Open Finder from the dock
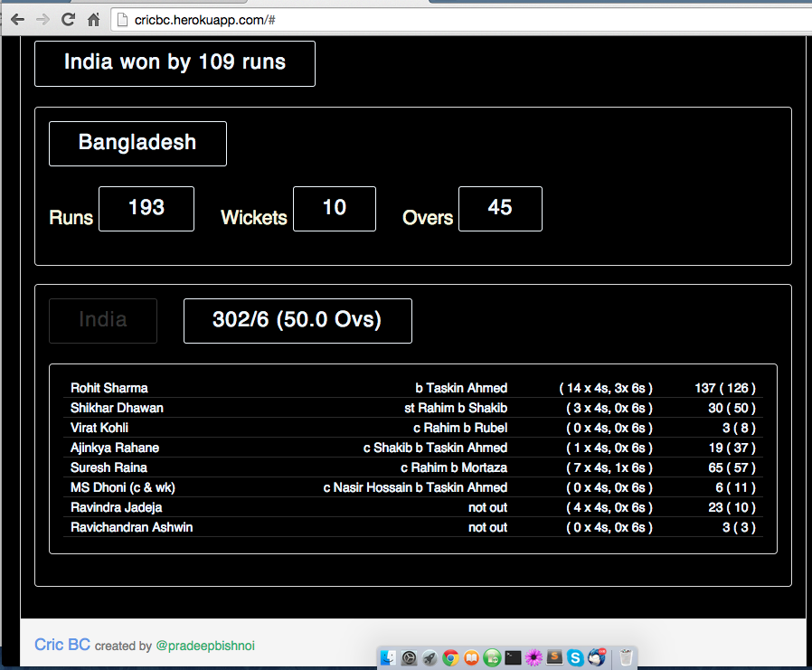The width and height of the screenshot is (812, 670). (x=389, y=657)
